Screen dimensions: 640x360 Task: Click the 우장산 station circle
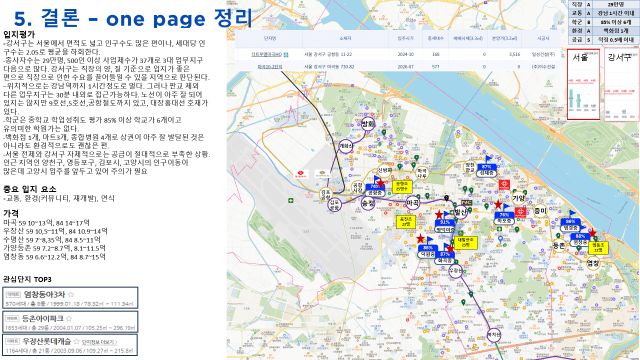(x=456, y=271)
